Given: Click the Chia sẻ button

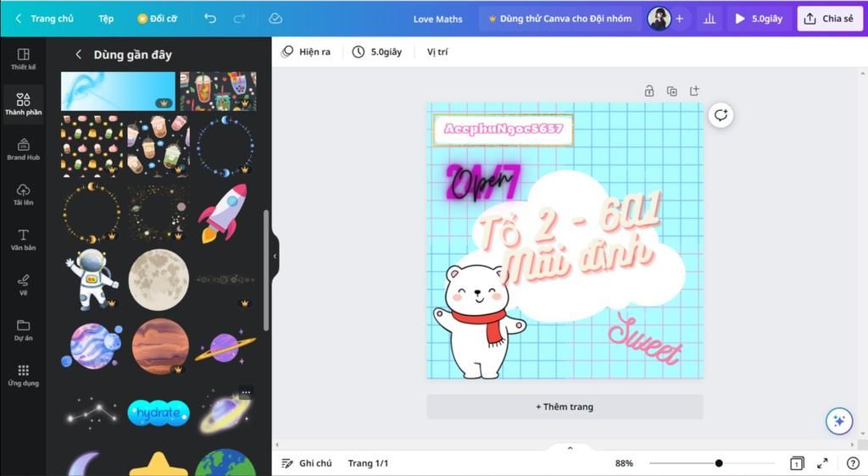Looking at the screenshot, I should coord(829,19).
